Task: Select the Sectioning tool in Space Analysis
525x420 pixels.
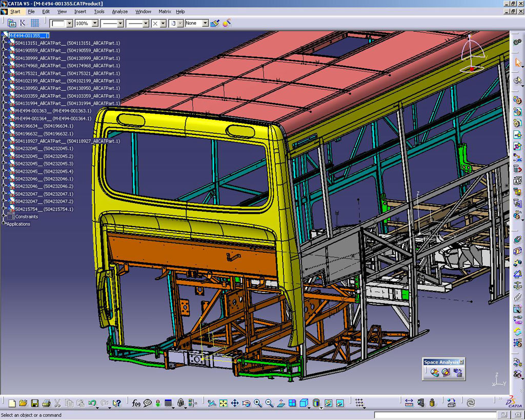Action: pyautogui.click(x=446, y=373)
